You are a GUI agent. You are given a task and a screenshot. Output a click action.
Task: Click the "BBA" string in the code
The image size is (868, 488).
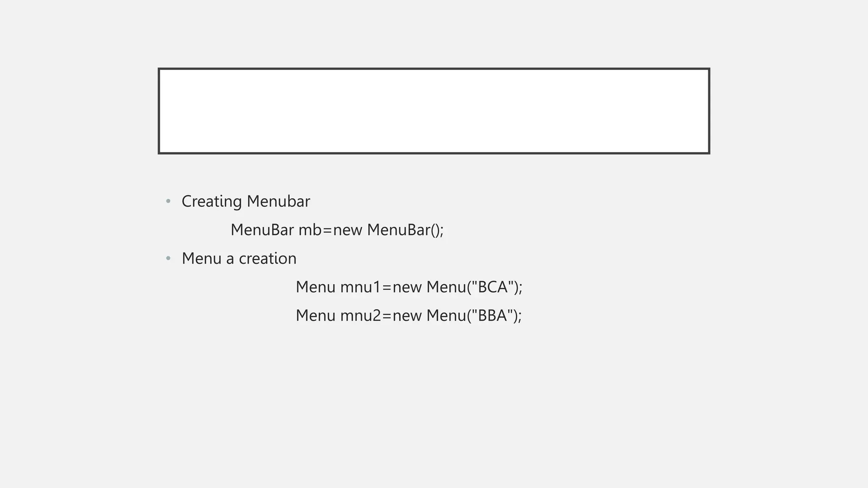(x=492, y=316)
